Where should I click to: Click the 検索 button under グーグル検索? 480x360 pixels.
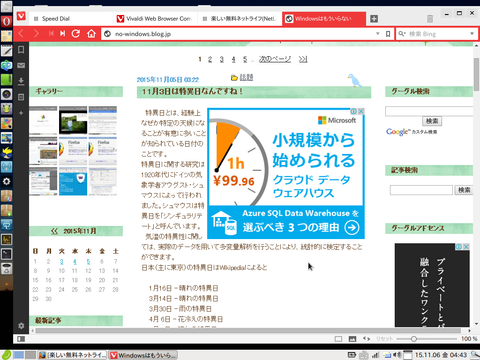(x=432, y=121)
